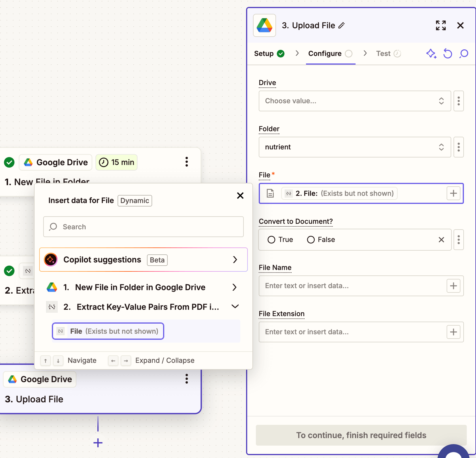
Task: Select True for Convert to Document
Action: pos(271,240)
